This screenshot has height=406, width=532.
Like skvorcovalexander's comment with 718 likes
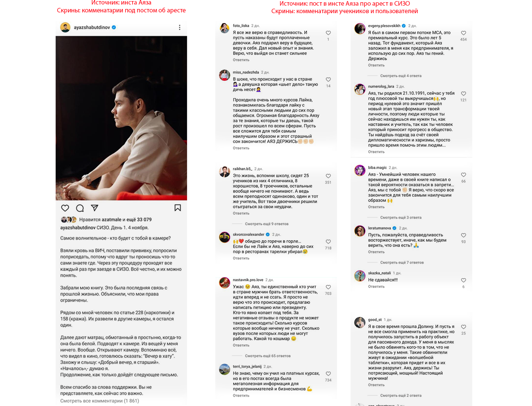pyautogui.click(x=328, y=242)
